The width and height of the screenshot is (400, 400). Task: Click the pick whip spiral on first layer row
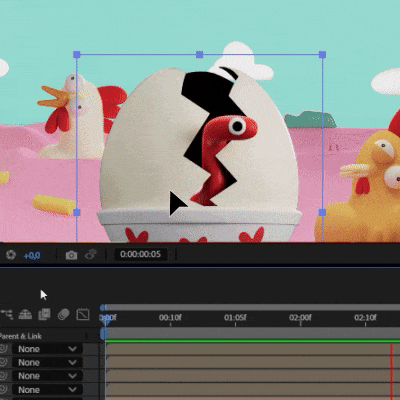click(4, 349)
